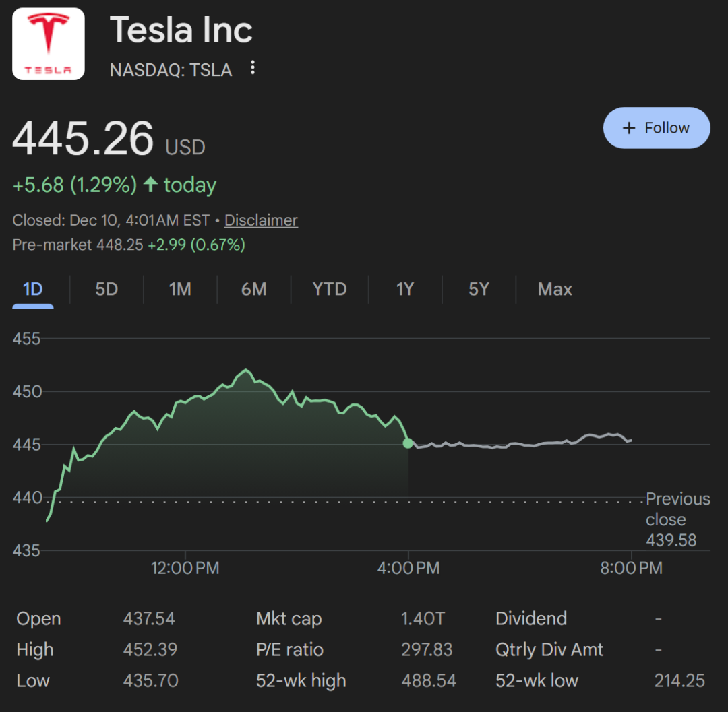728x712 pixels.
Task: Click the plus icon in Follow button
Action: point(629,128)
